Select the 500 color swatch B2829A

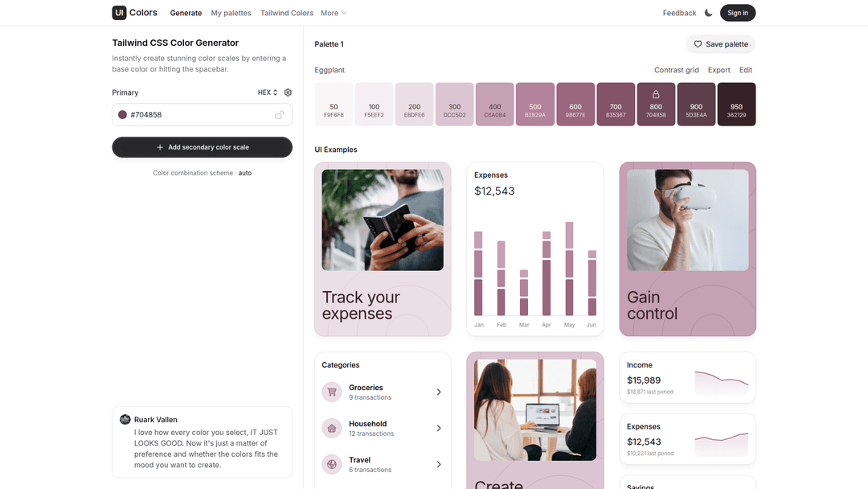[x=535, y=105]
